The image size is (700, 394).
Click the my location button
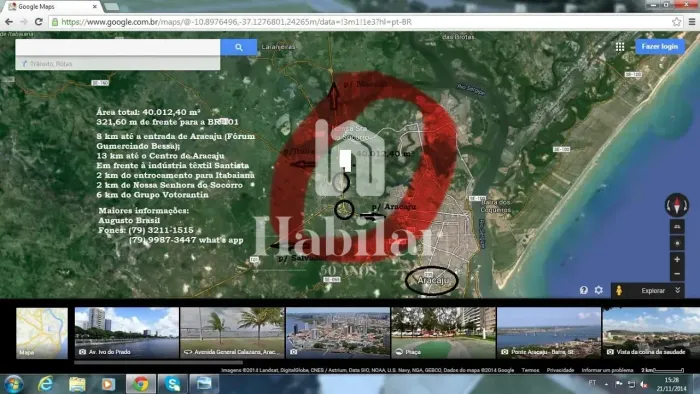(x=677, y=243)
